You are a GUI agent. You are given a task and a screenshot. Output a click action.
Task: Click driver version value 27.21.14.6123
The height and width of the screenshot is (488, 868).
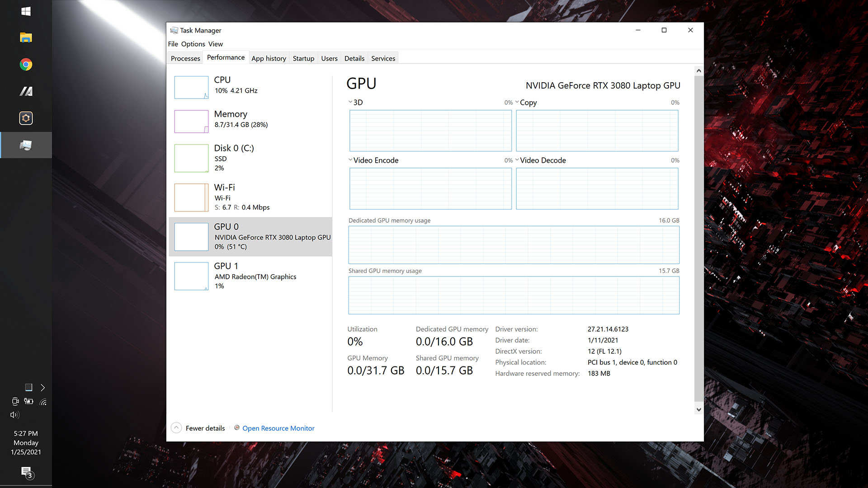coord(608,329)
